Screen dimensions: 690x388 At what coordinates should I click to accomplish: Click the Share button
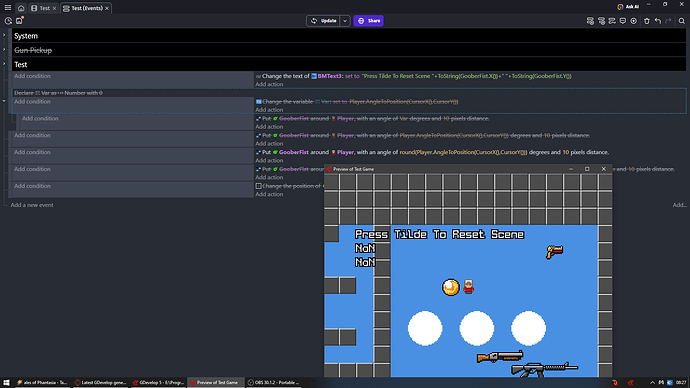point(369,21)
